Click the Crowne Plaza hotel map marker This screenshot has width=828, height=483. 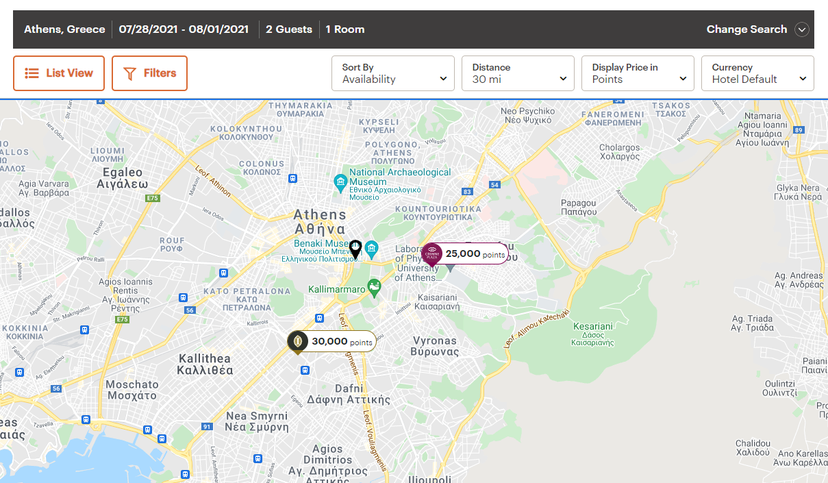click(x=432, y=255)
